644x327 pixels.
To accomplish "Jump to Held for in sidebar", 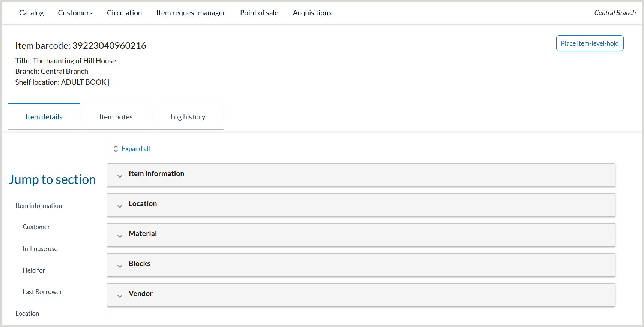I will [x=34, y=270].
